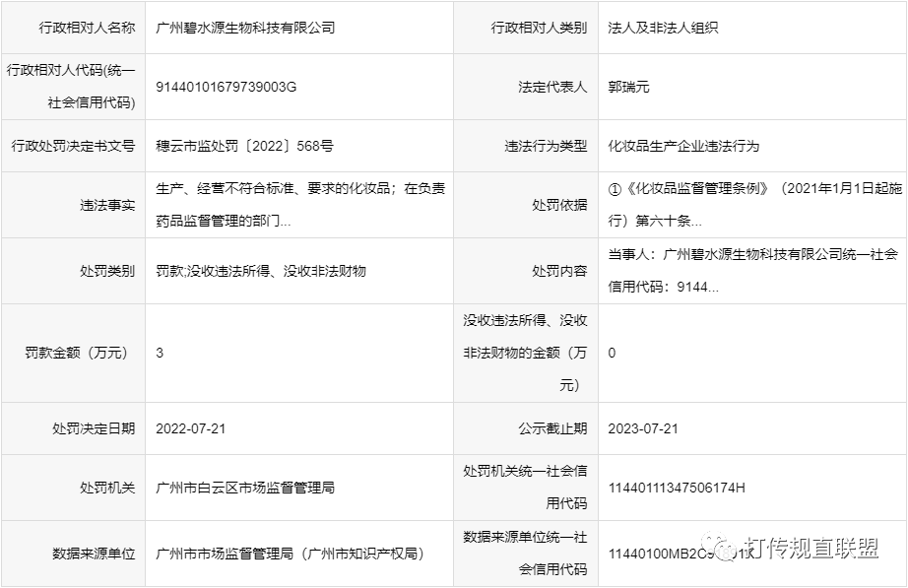The height and width of the screenshot is (588, 908).
Task: Select the 处罚机关统一社会信用代码 label
Action: (x=525, y=488)
